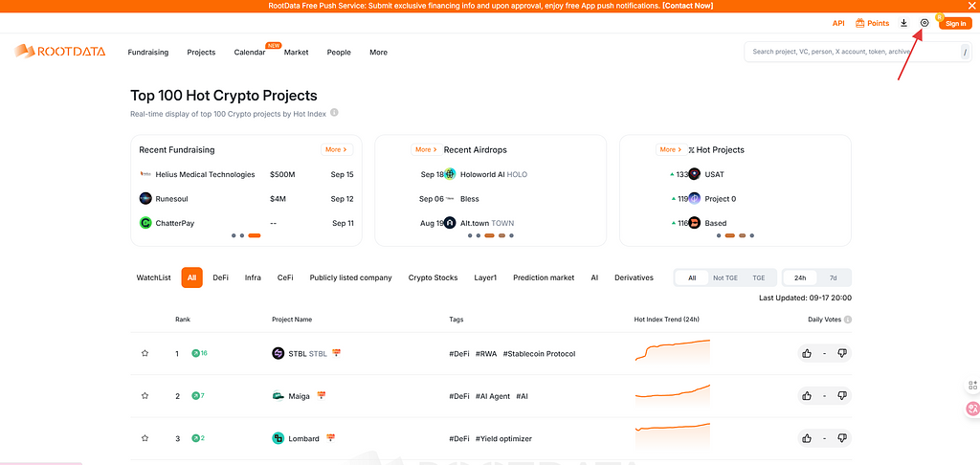
Task: Switch trend period to 7d
Action: [833, 277]
